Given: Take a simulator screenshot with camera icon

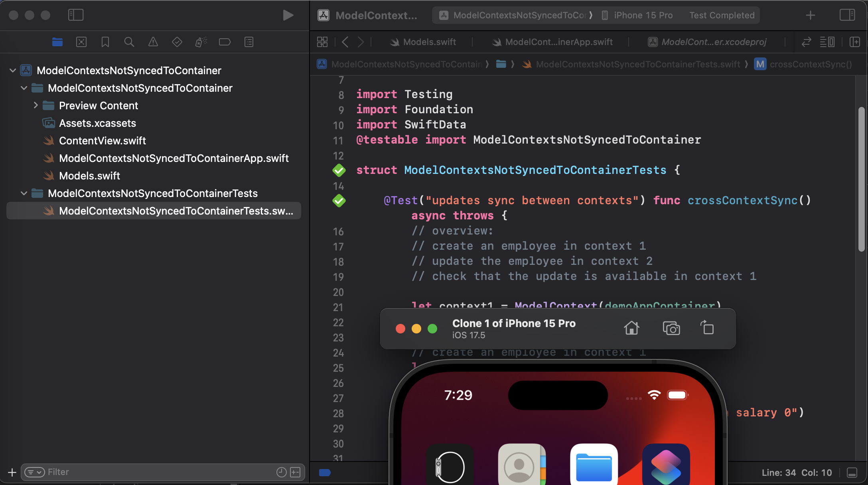Looking at the screenshot, I should [671, 328].
